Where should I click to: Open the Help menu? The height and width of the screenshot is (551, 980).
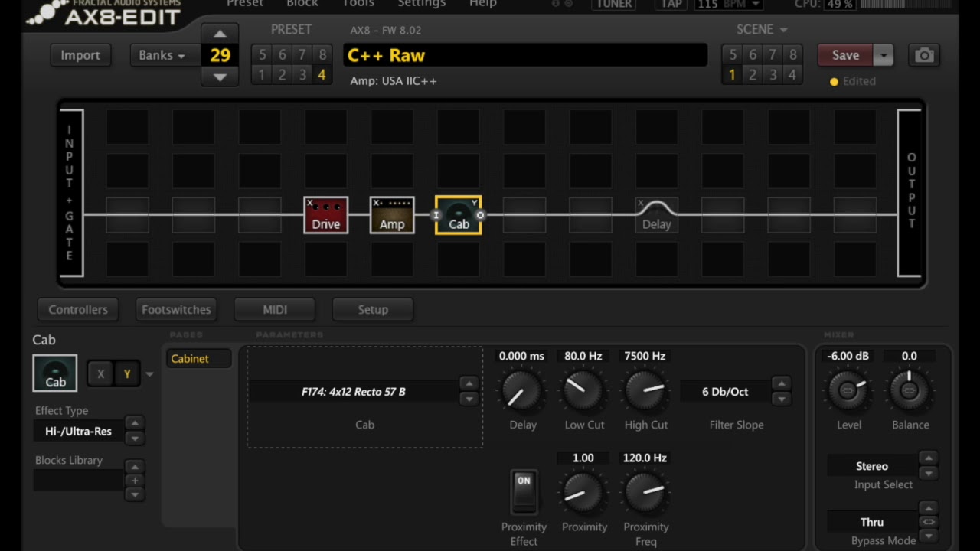tap(483, 4)
